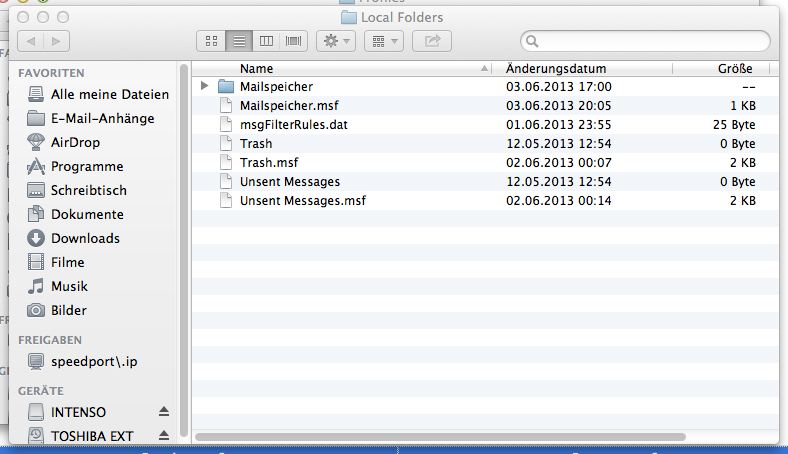
Task: Switch to Cover Flow view
Action: point(293,41)
